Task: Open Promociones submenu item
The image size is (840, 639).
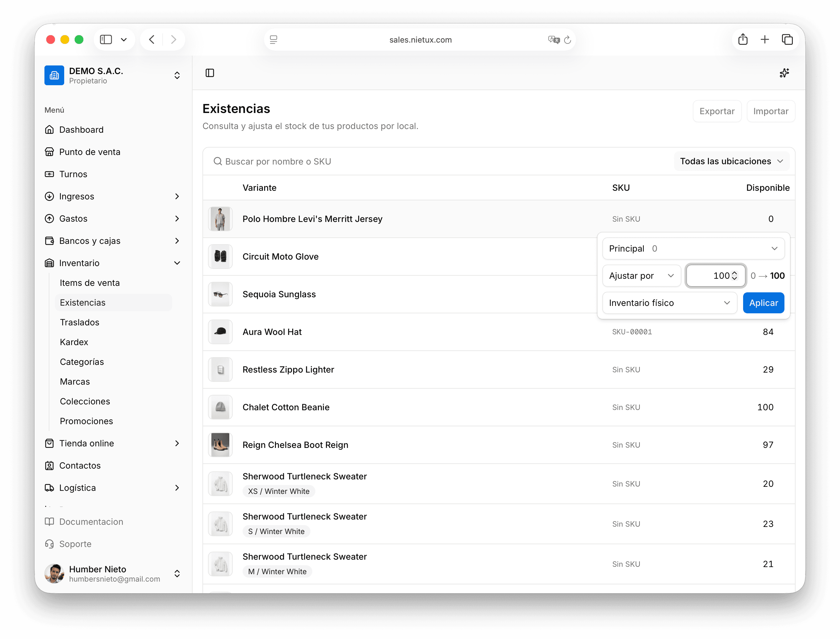Action: point(113,421)
